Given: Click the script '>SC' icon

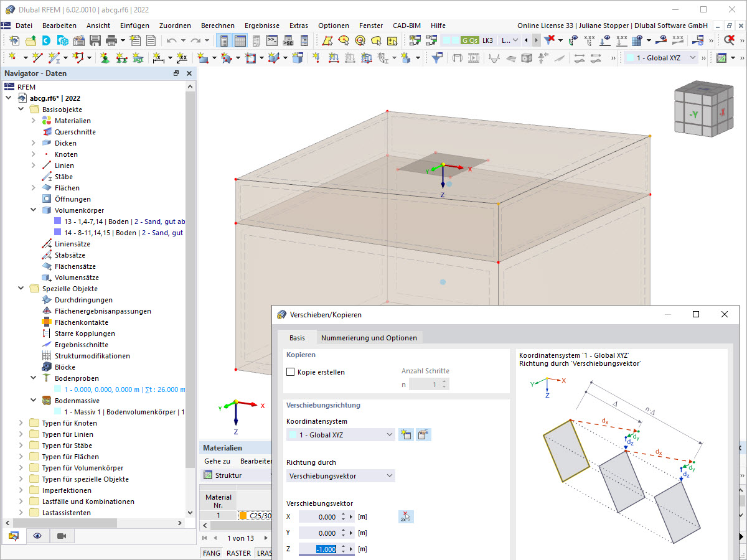Looking at the screenshot, I should coord(288,40).
